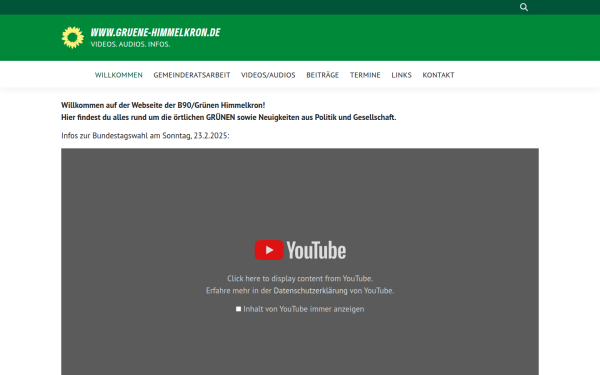Open the Gemeinderatsarbeit menu
The height and width of the screenshot is (375, 600).
click(x=192, y=75)
